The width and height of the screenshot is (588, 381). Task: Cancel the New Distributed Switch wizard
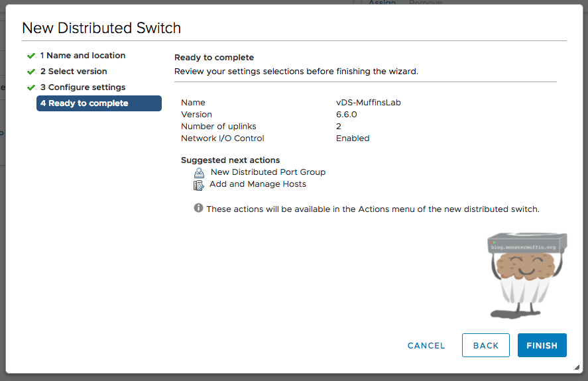coord(426,345)
